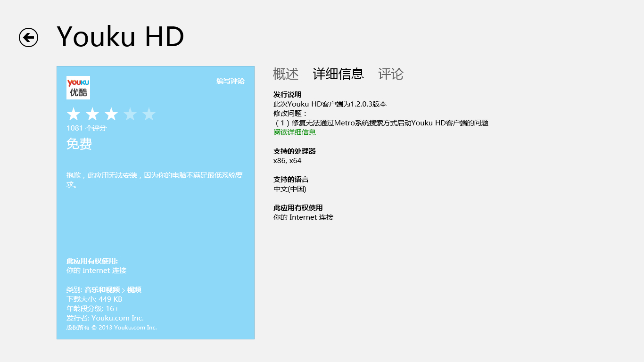Click the 1081 个评分 rating count
The width and height of the screenshot is (644, 362).
(x=87, y=128)
